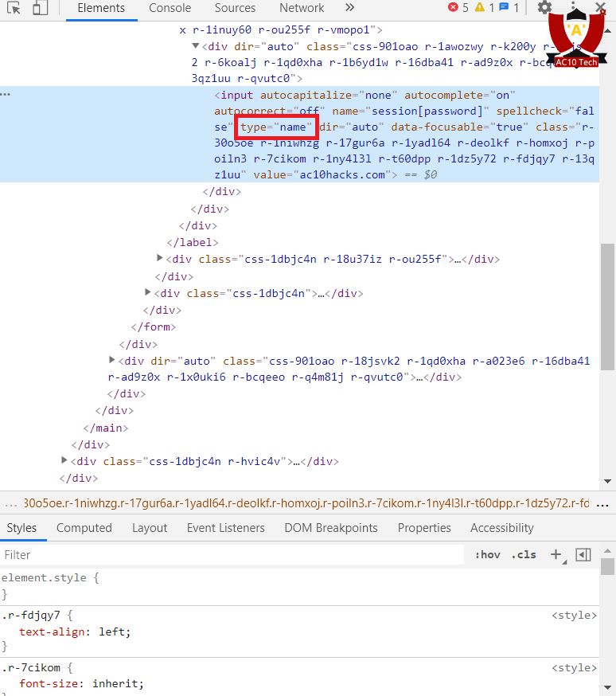Viewport: 616px width, 696px height.
Task: Select the Computed pane tab
Action: coord(84,528)
